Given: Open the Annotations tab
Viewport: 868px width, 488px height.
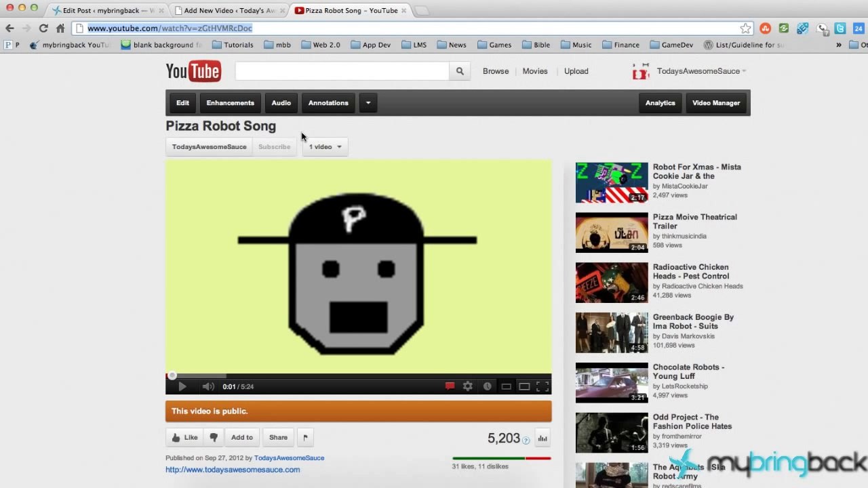Looking at the screenshot, I should coord(328,103).
